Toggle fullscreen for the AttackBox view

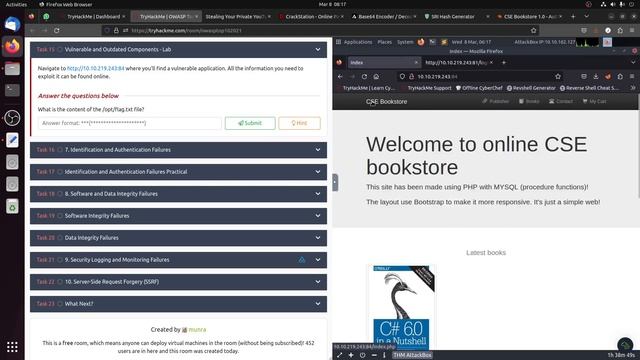point(339,355)
